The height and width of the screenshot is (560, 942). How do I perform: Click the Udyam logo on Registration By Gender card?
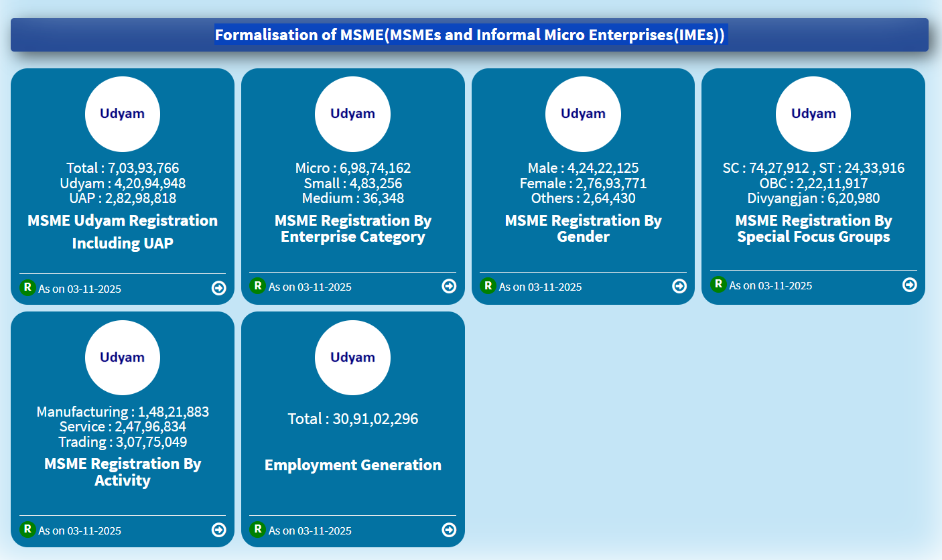click(583, 114)
